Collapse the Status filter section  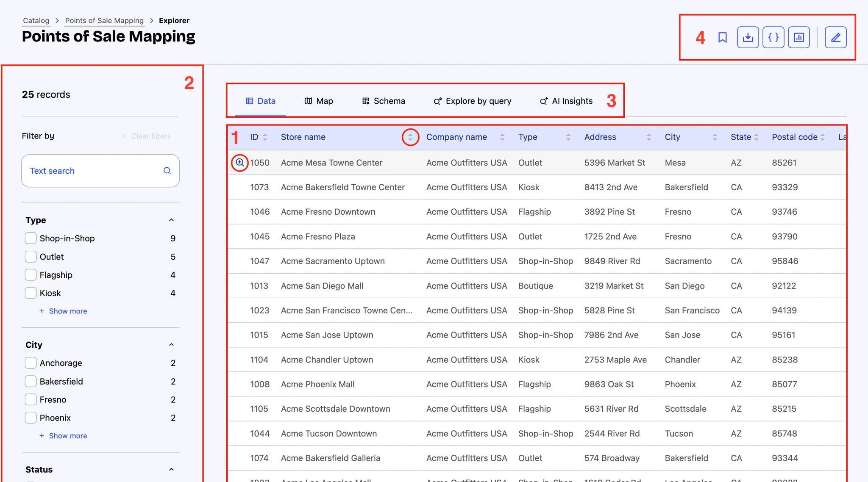click(x=171, y=469)
